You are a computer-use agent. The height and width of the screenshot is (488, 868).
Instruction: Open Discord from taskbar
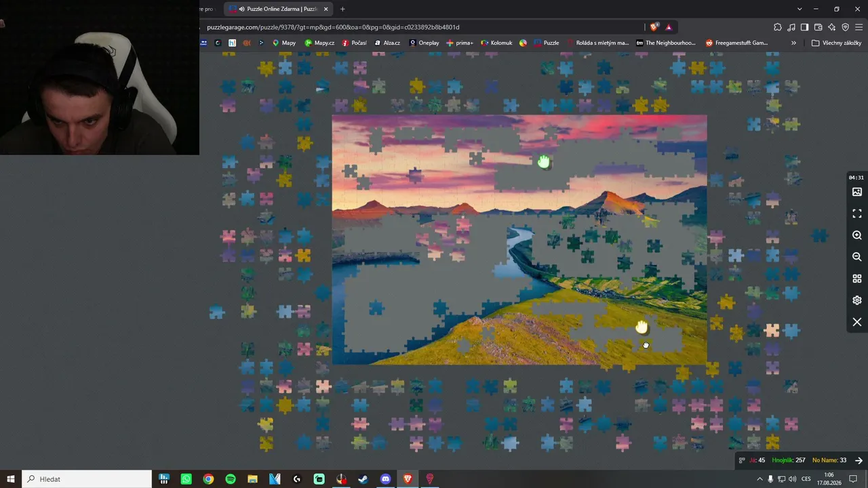385,479
